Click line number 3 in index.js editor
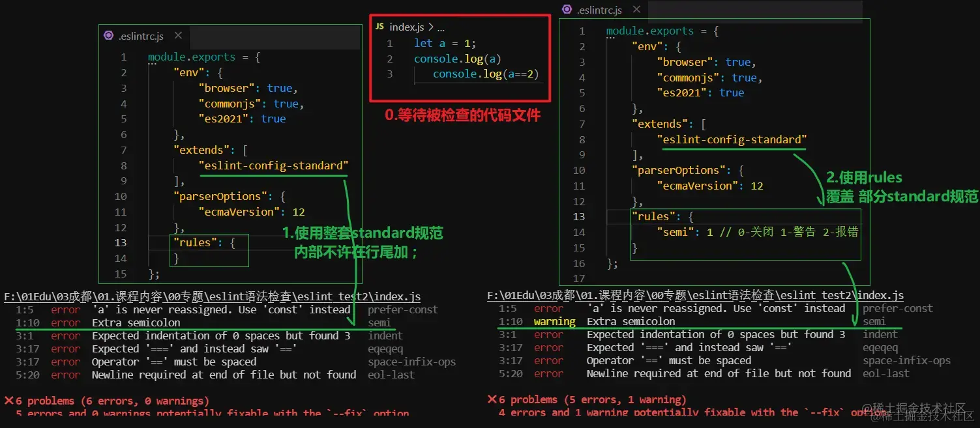The image size is (980, 428). [x=390, y=74]
